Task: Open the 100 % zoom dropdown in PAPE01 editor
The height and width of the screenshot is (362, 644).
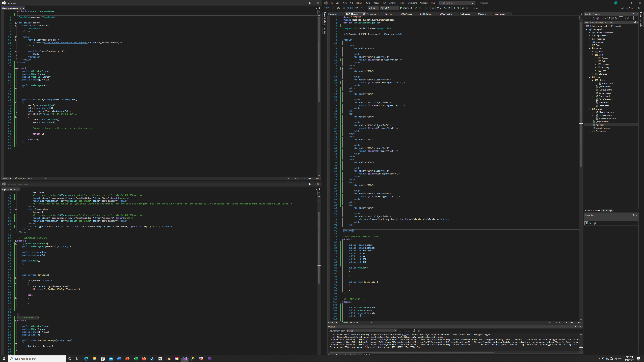Action: click(333, 322)
